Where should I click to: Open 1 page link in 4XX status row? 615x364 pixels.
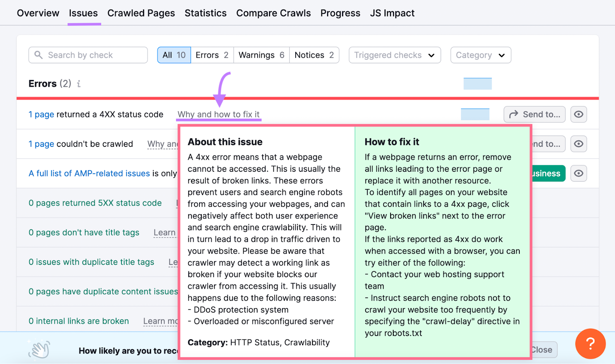[x=42, y=115]
